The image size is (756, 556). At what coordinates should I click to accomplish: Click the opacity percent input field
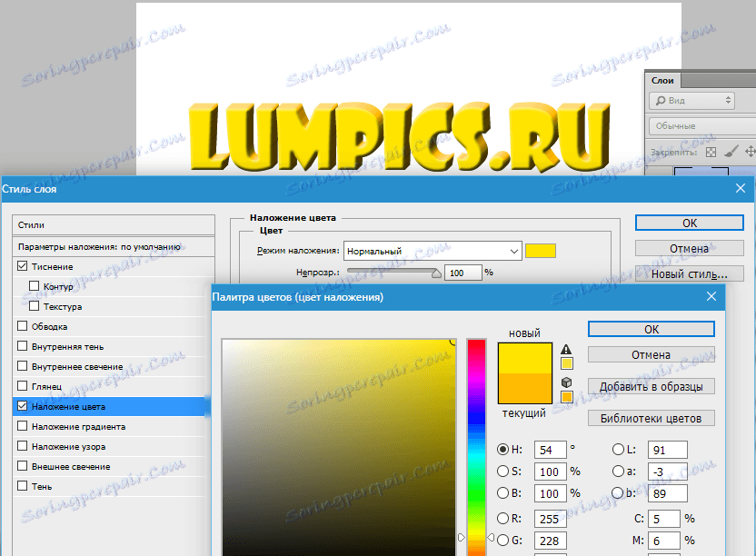(x=463, y=273)
